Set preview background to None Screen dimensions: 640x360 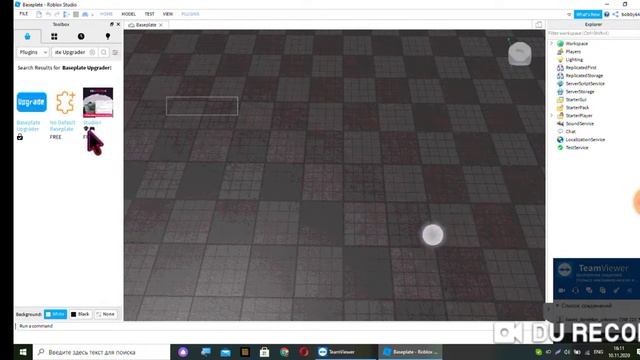pos(105,314)
